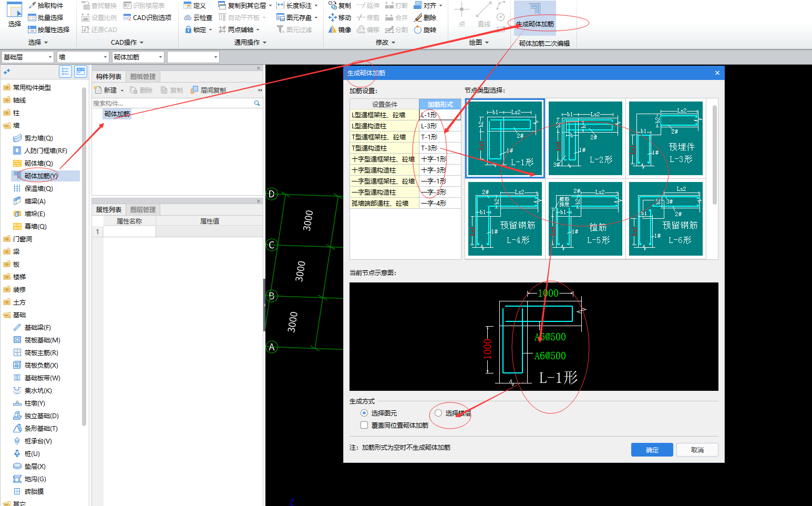Select the L-1形 node type thumbnail
The image size is (812, 506).
coord(505,138)
